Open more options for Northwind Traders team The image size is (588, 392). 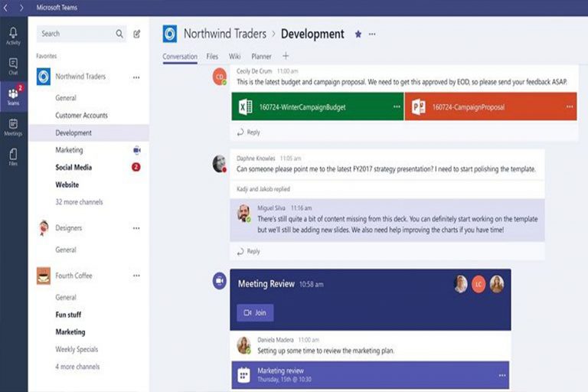136,77
